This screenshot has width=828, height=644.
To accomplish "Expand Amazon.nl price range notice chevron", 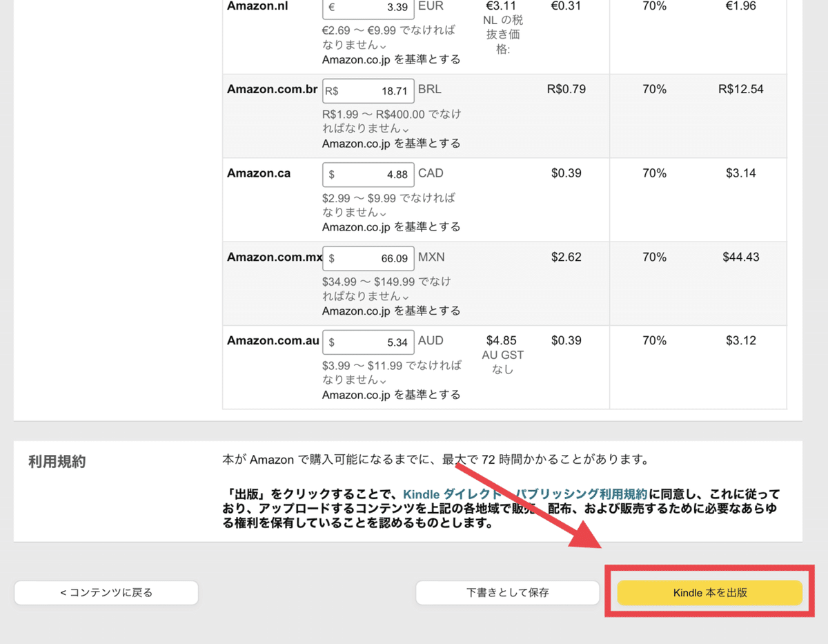I will click(x=383, y=46).
